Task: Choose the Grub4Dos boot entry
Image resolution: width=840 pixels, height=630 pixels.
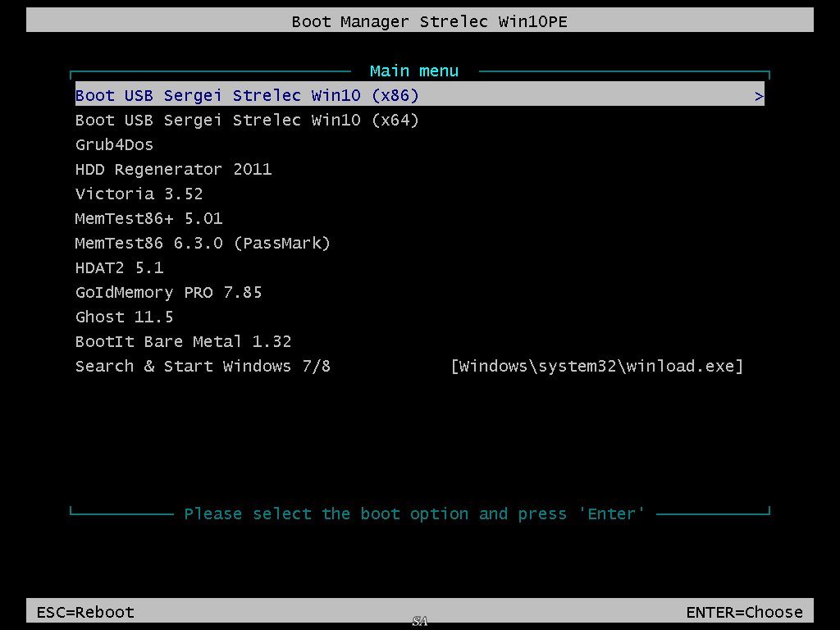Action: click(x=114, y=144)
